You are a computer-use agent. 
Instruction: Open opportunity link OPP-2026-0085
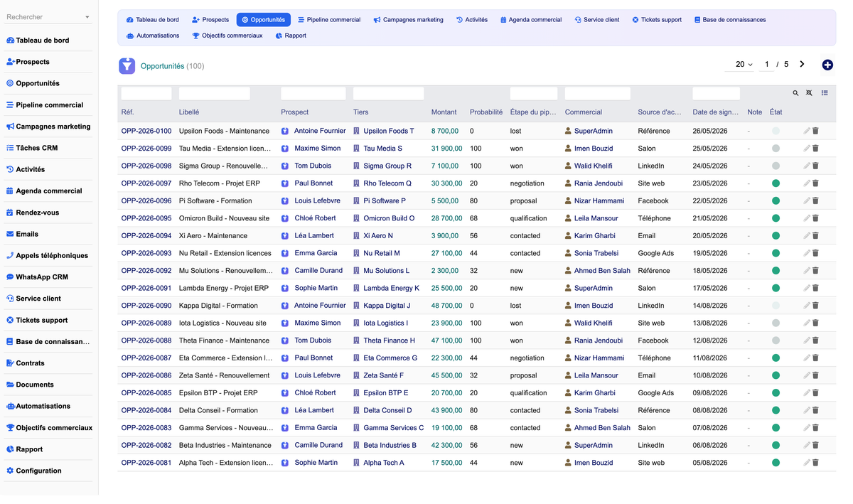146,393
